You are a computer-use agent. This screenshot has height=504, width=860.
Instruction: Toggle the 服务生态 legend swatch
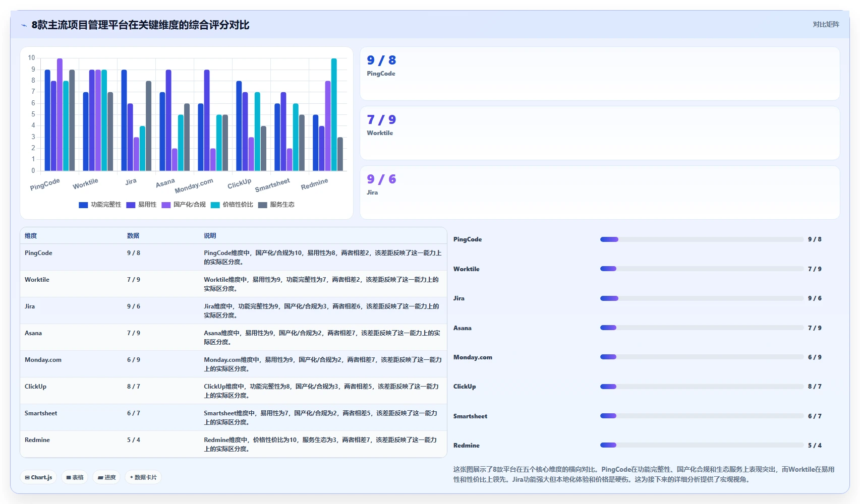tap(262, 205)
